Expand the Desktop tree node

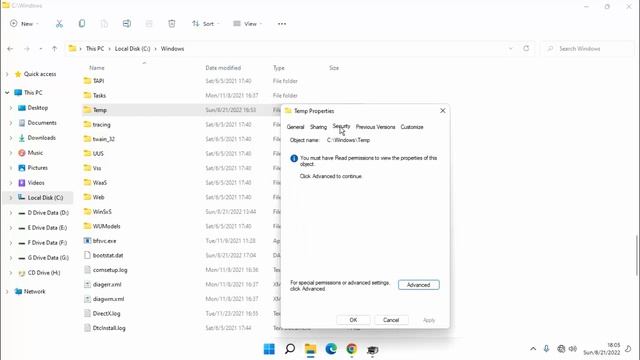click(x=11, y=108)
